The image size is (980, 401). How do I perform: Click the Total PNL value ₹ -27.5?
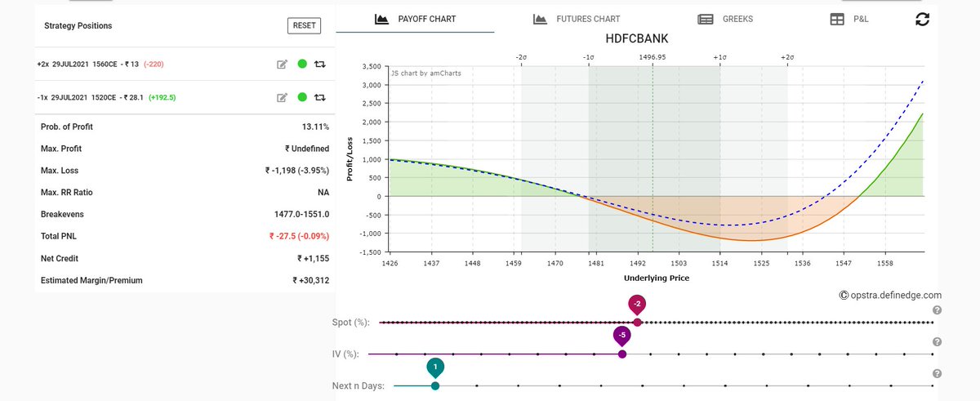[299, 236]
